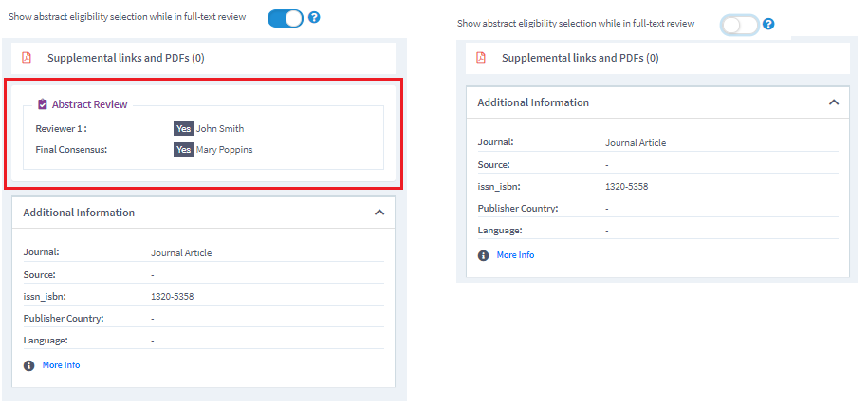Click help icon beside enabled toggle
The height and width of the screenshot is (408, 868).
[314, 18]
